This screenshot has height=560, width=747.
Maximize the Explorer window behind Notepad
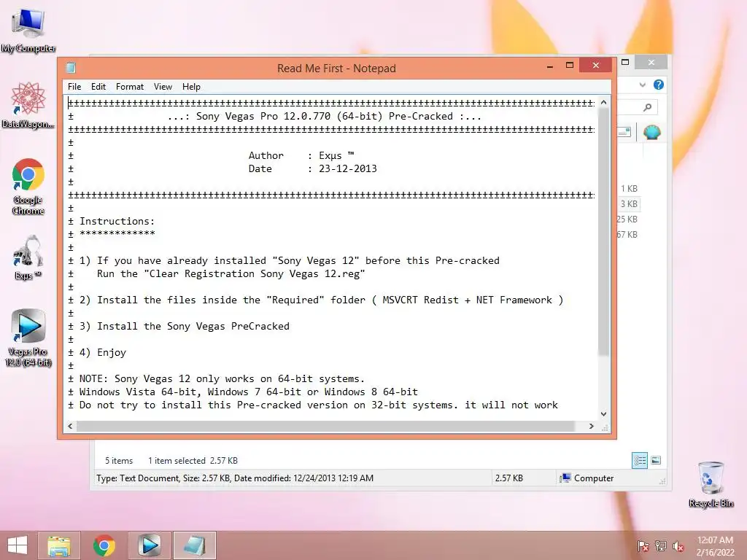coord(625,63)
